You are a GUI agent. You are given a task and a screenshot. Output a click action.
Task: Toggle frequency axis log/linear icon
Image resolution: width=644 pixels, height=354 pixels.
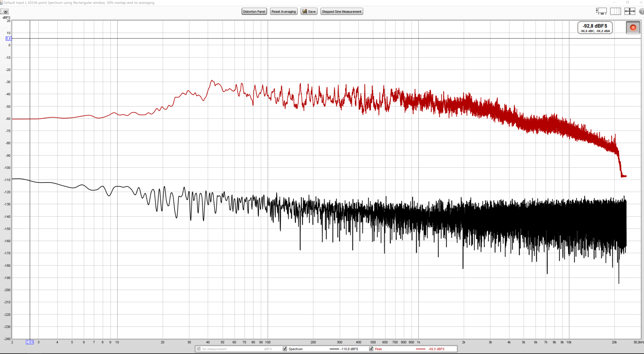click(615, 11)
